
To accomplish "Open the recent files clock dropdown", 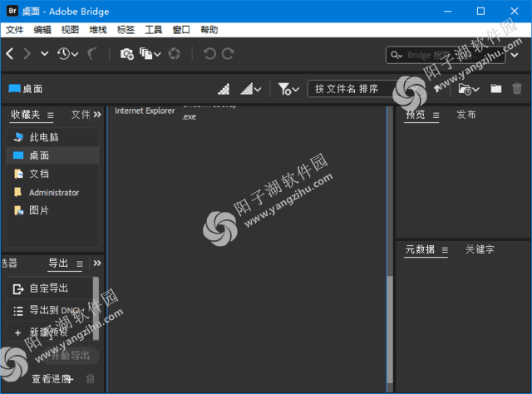I will coord(67,54).
